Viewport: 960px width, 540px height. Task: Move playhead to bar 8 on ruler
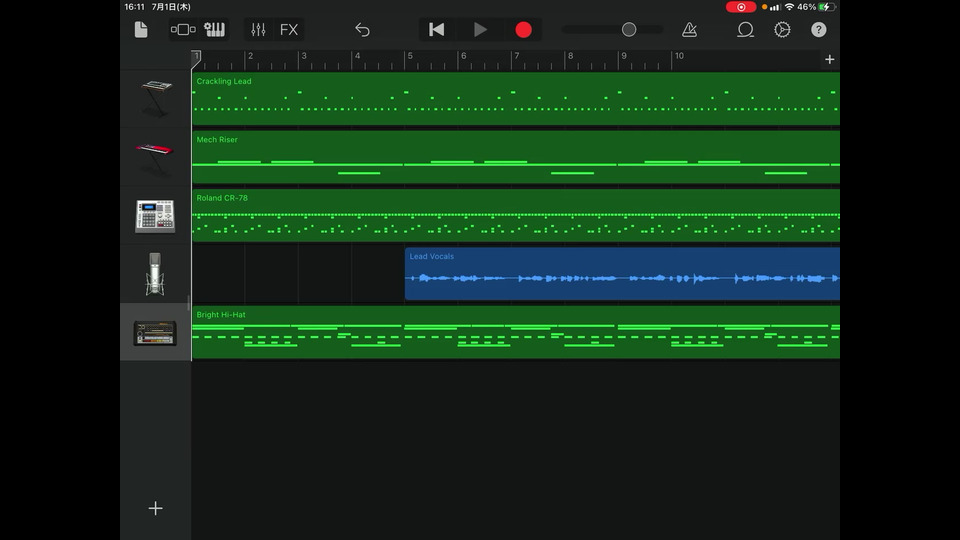(570, 56)
